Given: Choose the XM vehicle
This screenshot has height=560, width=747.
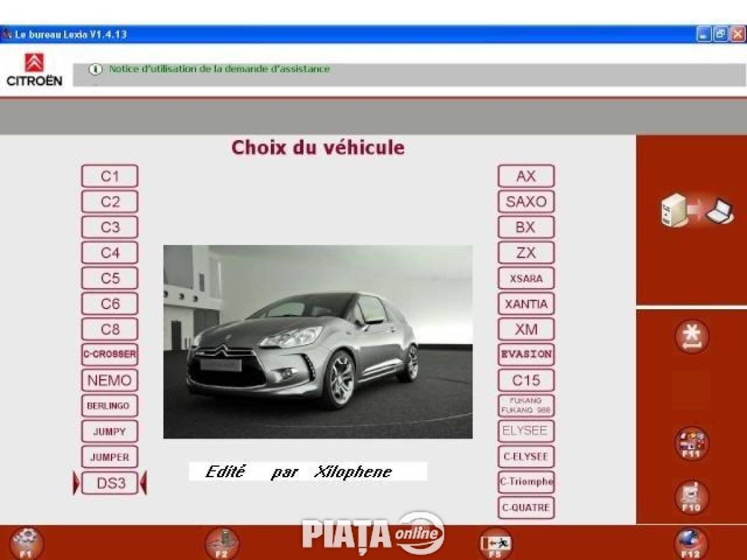Looking at the screenshot, I should click(x=526, y=329).
